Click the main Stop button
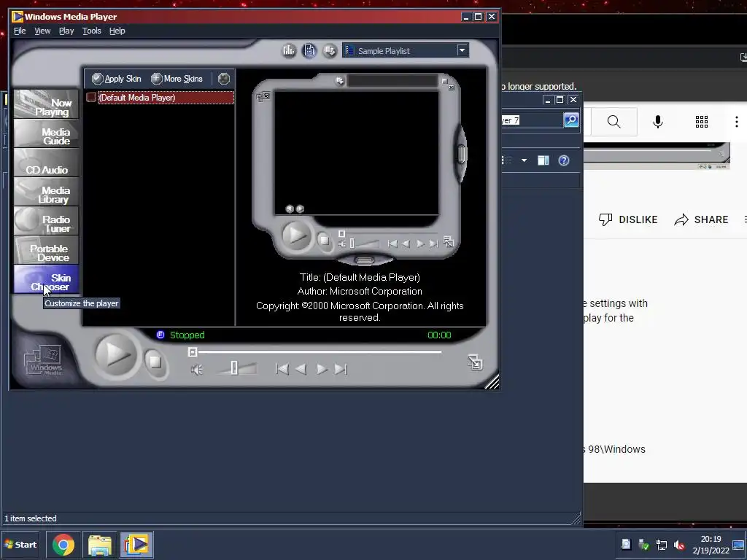The image size is (747, 560). pos(155,362)
